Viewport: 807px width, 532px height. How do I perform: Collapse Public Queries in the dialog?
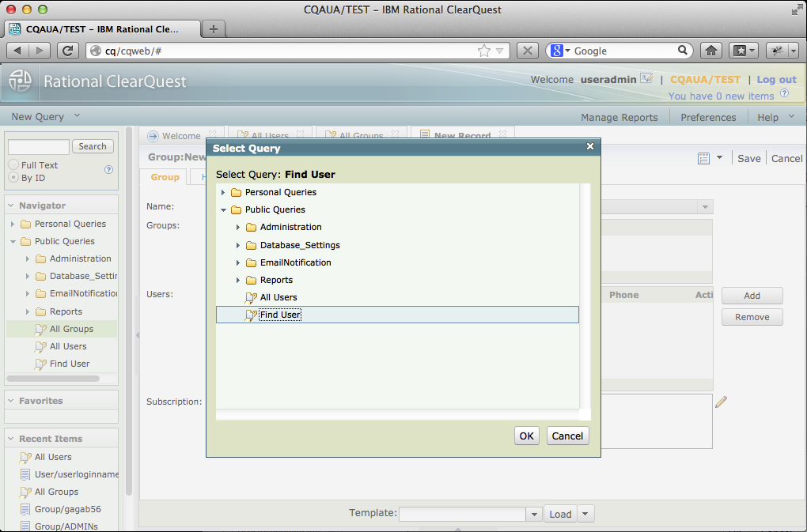223,209
